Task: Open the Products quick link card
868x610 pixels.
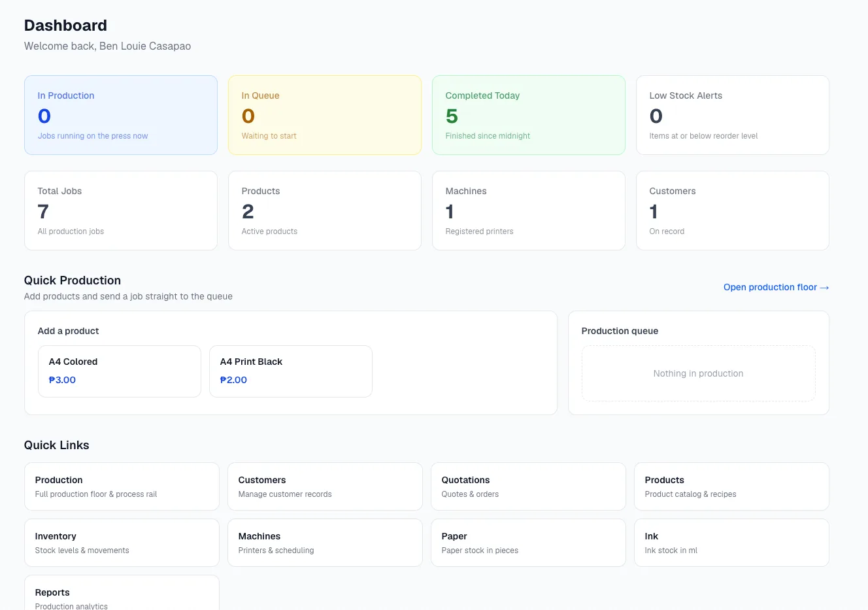Action: point(731,486)
